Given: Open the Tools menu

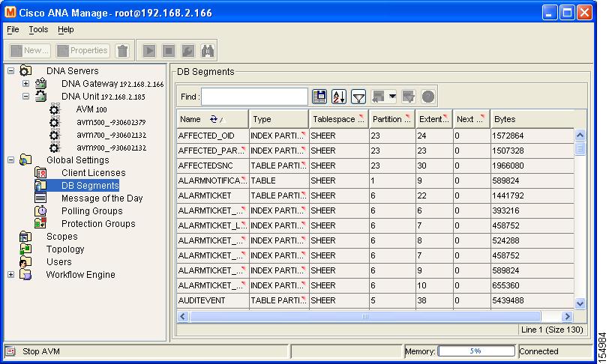Looking at the screenshot, I should pyautogui.click(x=38, y=29).
